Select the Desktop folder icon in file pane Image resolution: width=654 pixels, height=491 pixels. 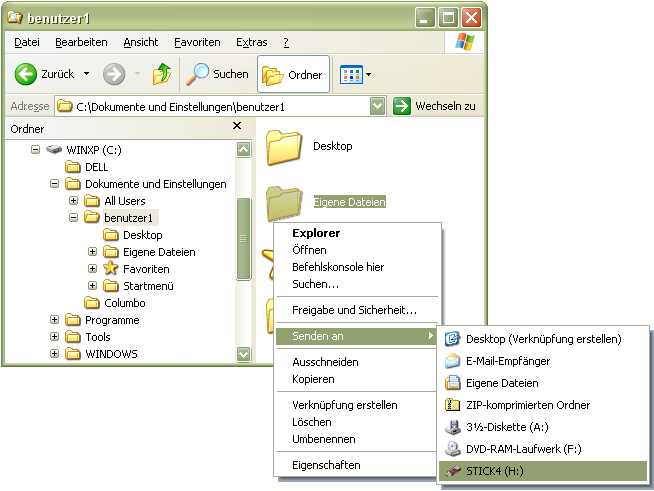coord(283,146)
